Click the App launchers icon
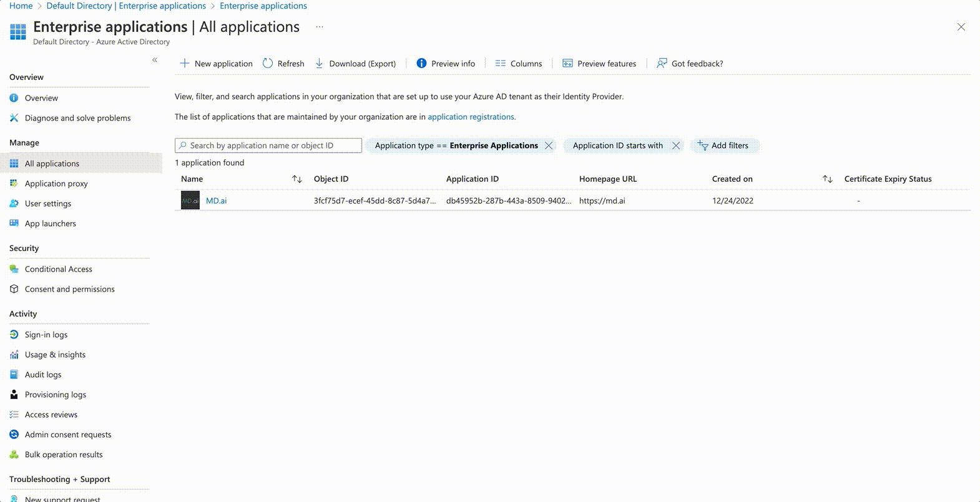The height and width of the screenshot is (502, 980). pyautogui.click(x=14, y=224)
